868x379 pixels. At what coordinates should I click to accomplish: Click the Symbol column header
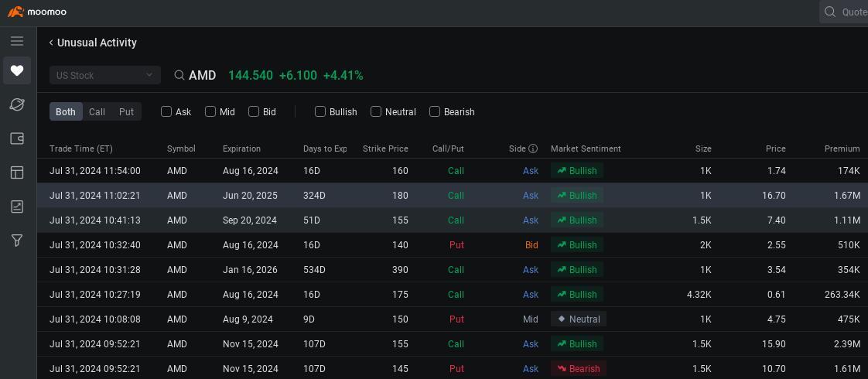point(181,149)
